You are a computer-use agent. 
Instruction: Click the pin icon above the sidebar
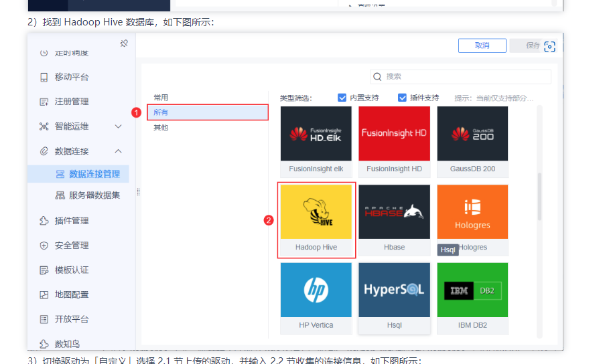coord(124,43)
